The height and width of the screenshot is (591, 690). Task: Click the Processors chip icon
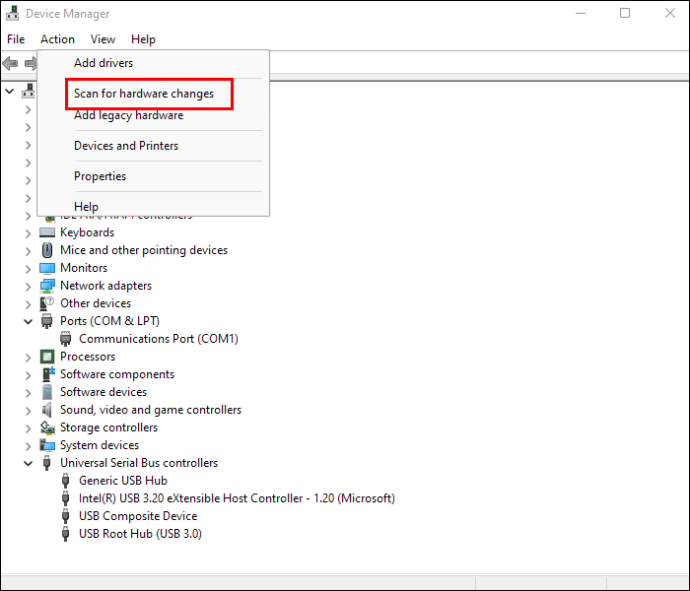tap(47, 356)
